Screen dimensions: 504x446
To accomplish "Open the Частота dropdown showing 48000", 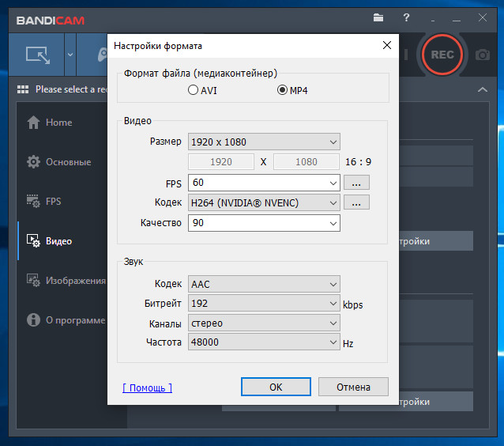I will (x=264, y=342).
